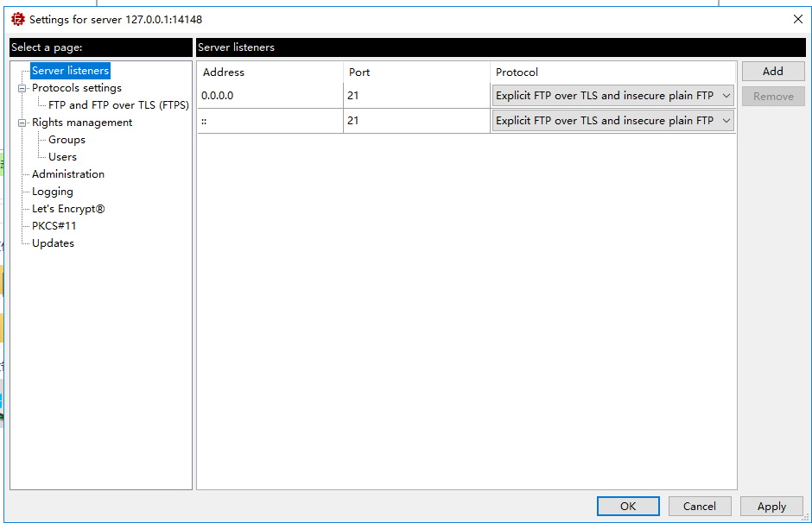
Task: Click the port 21 cell for :: listener
Action: pos(416,121)
